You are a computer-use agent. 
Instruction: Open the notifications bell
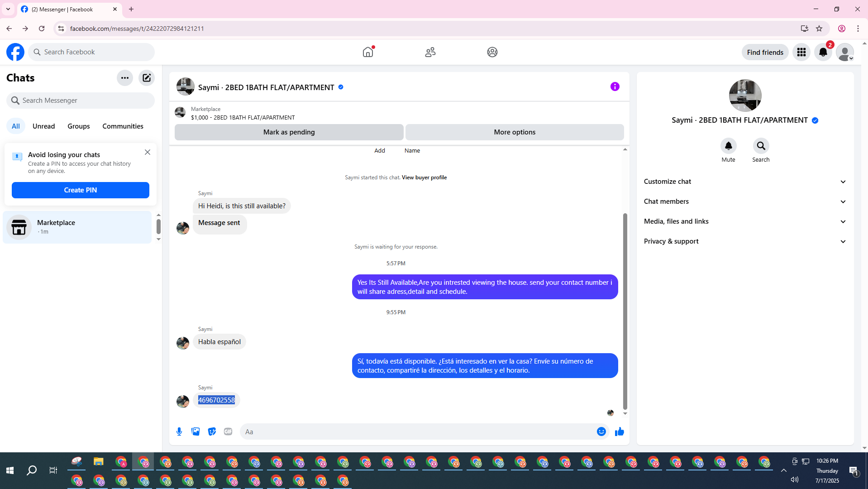823,52
